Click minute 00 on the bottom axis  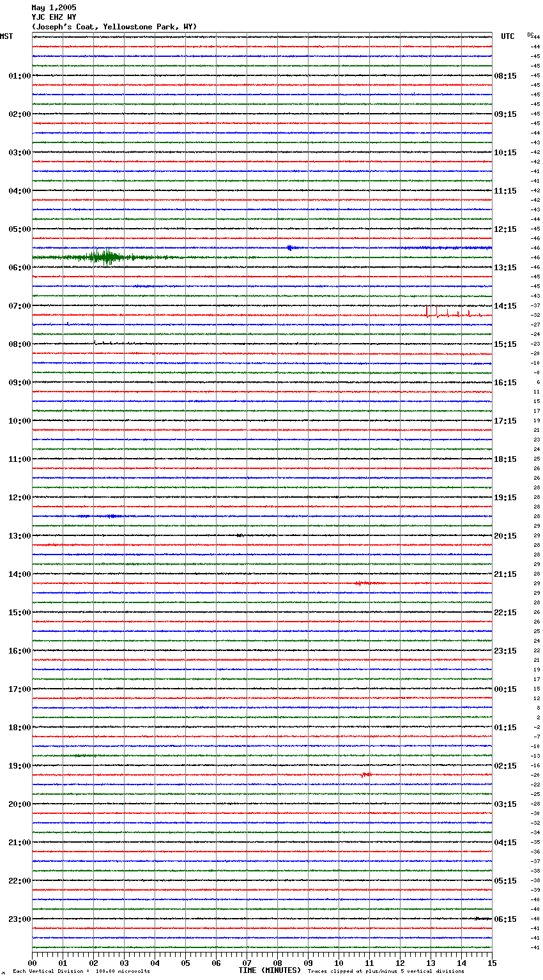pyautogui.click(x=32, y=963)
